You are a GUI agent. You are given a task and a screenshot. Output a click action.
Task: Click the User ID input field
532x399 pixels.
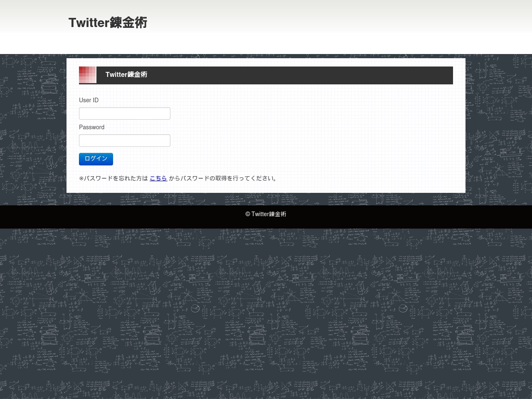tap(125, 113)
